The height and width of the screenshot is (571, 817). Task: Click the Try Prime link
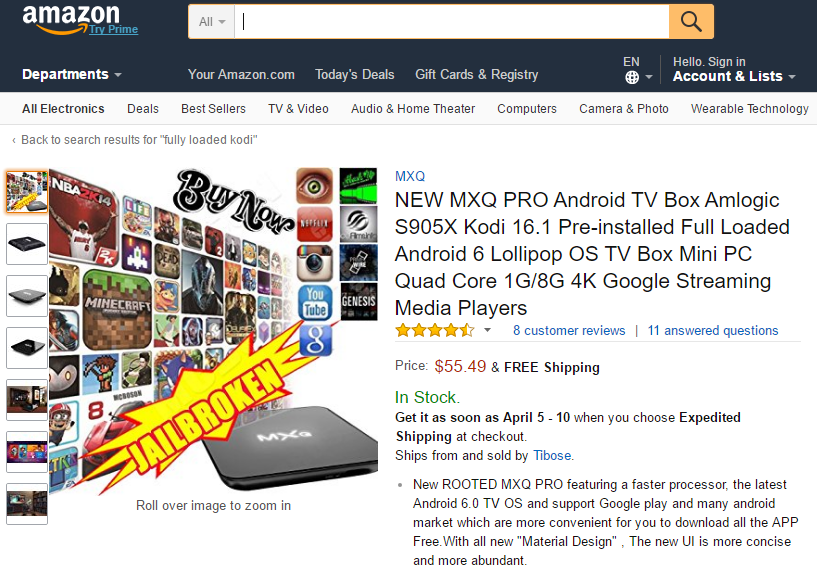[114, 29]
